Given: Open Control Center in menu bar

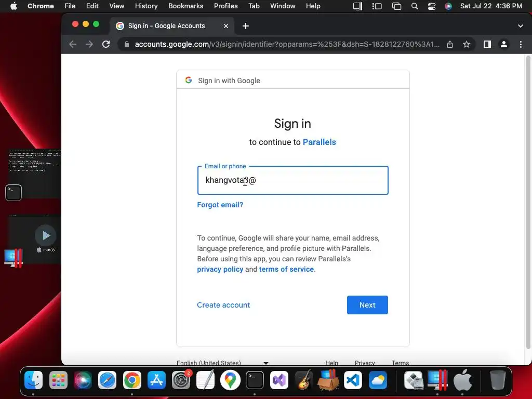Looking at the screenshot, I should point(432,6).
